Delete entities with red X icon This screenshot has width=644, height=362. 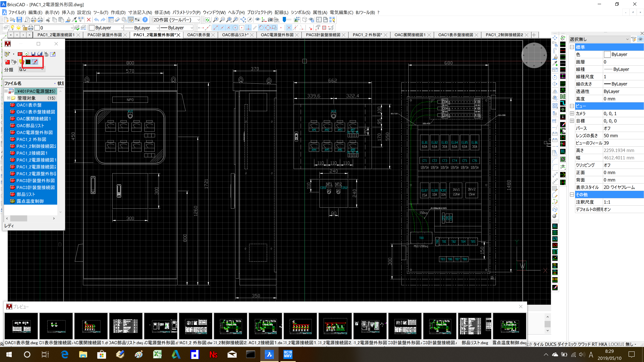(x=89, y=20)
